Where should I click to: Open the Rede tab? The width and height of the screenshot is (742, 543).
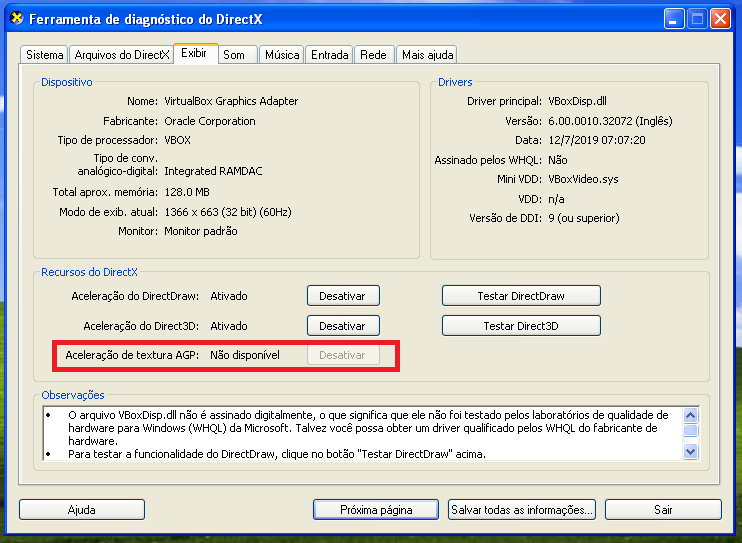pos(373,55)
